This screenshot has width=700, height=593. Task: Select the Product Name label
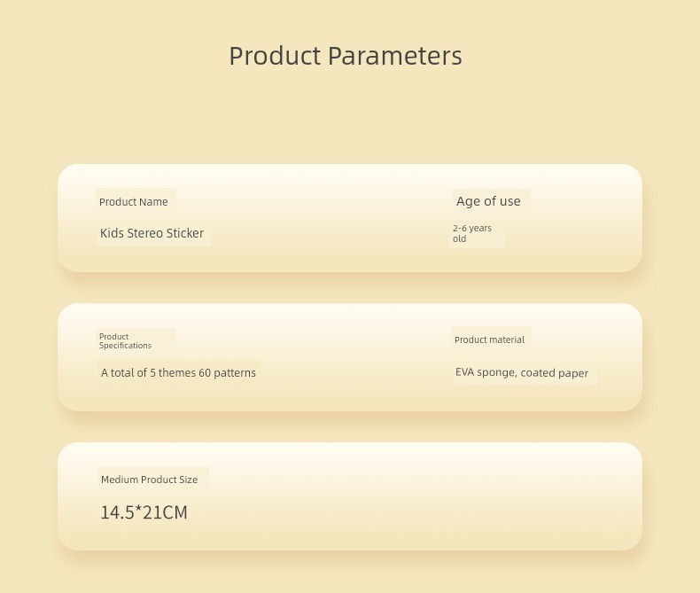point(134,202)
